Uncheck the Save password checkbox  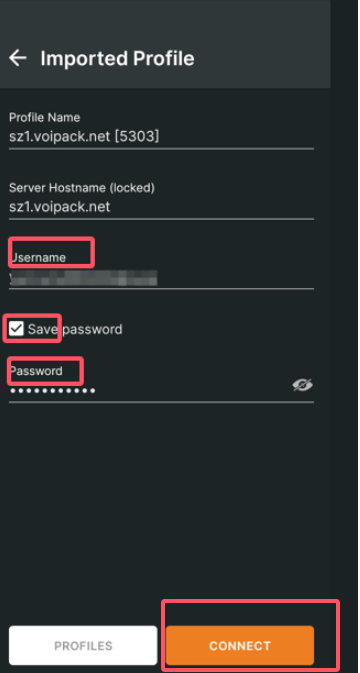16,329
